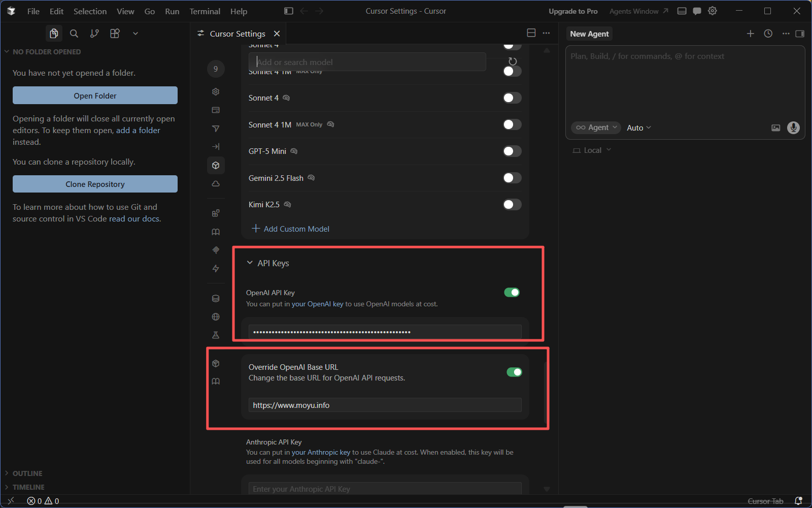
Task: Open the flask Beta section in settings sidebar
Action: tap(216, 335)
